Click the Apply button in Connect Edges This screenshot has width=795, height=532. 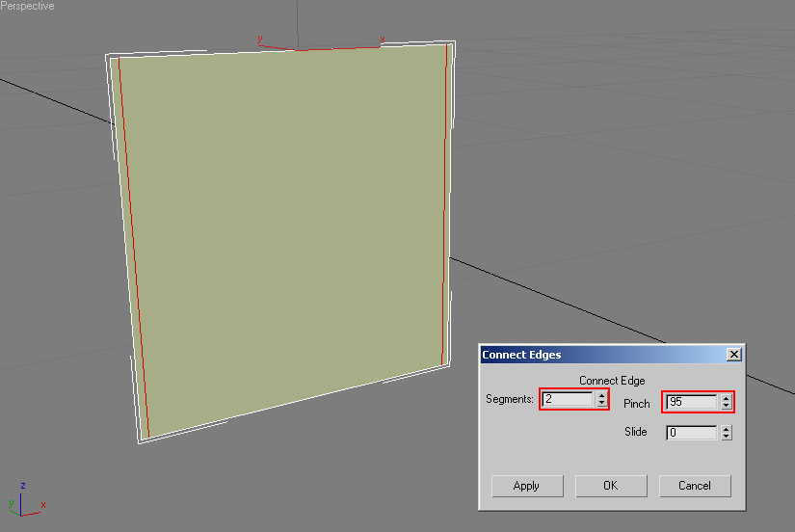tap(527, 486)
